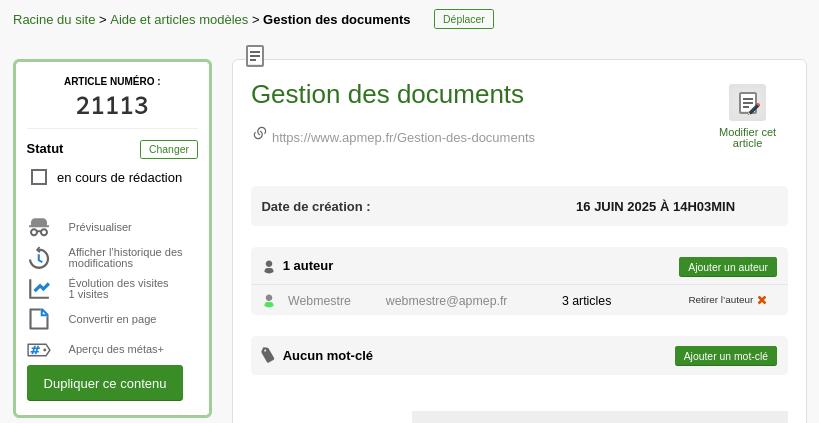Click the green Webmestre author avatar
Image resolution: width=819 pixels, height=423 pixels.
268,300
